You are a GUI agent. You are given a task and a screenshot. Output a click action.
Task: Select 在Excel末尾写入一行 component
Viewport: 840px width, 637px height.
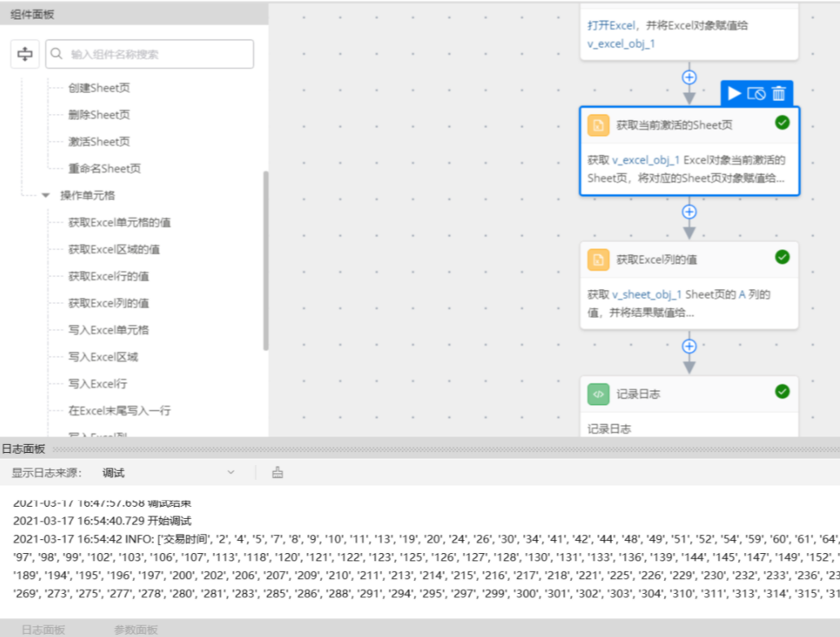tap(120, 411)
